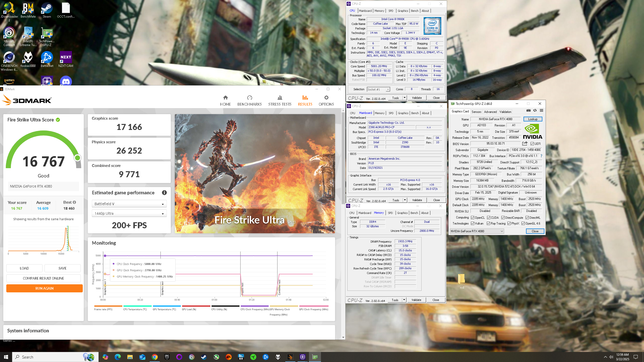
Task: Open Epic Games from the taskbar
Action: pos(167,357)
